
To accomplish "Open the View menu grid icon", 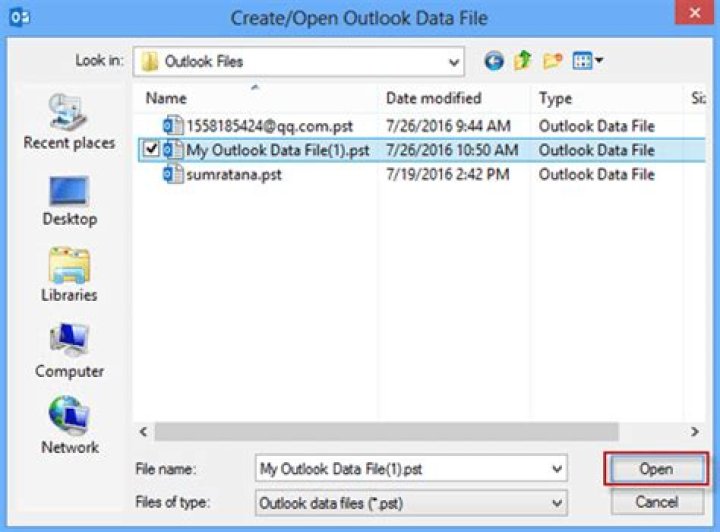I will (587, 62).
